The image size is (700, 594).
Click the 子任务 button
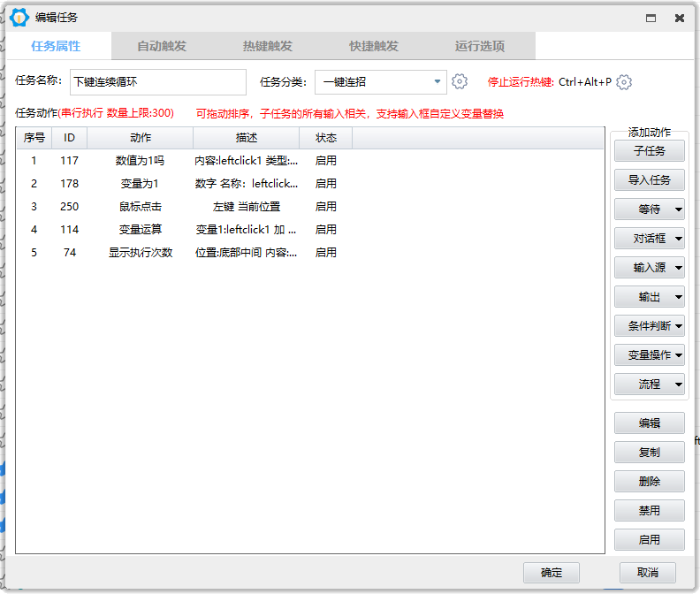(x=649, y=151)
